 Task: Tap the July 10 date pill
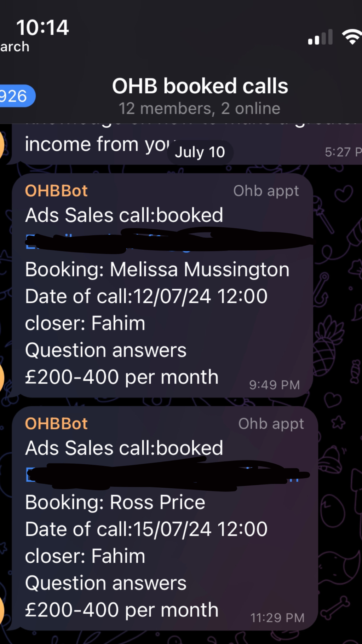tap(200, 152)
